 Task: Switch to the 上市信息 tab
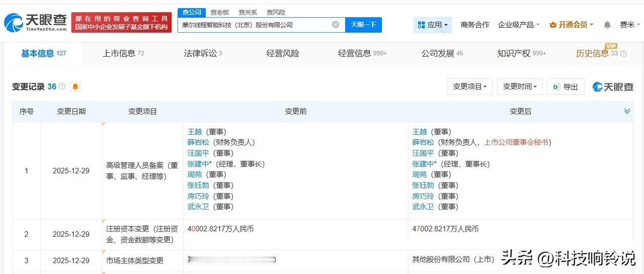pos(123,53)
